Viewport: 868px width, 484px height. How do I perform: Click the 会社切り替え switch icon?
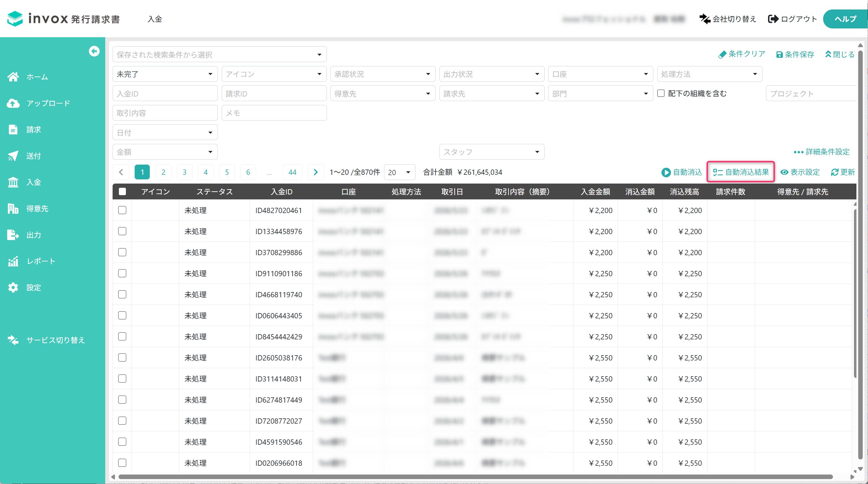click(x=705, y=19)
